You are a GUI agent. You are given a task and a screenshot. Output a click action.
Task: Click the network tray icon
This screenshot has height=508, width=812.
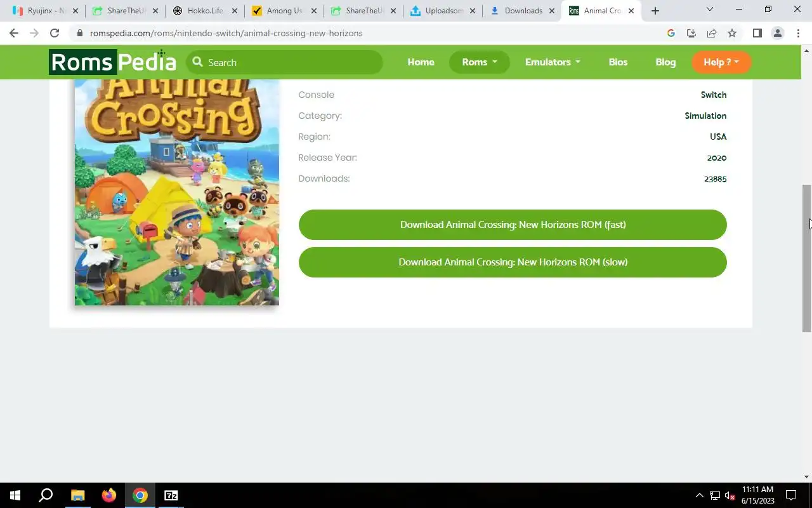pyautogui.click(x=715, y=495)
